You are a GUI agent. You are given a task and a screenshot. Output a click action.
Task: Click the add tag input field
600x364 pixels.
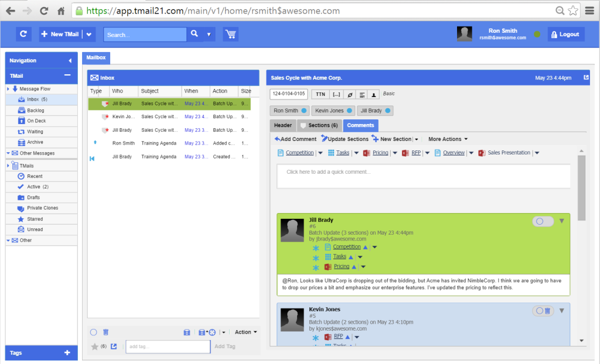coord(168,346)
